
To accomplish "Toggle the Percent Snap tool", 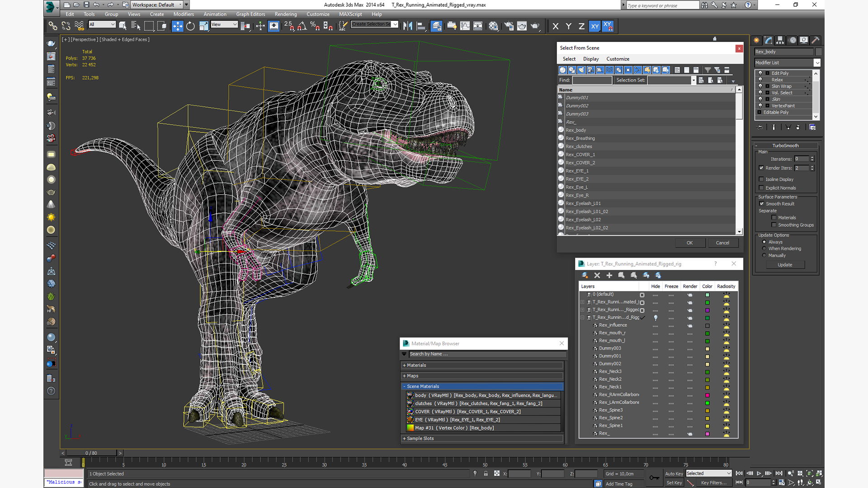I will point(315,26).
